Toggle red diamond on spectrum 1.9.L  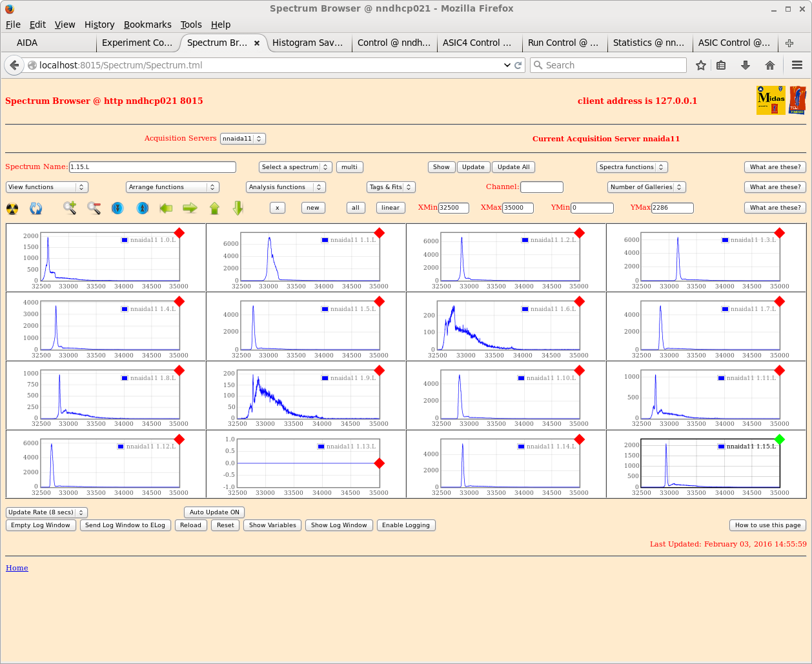coord(380,370)
